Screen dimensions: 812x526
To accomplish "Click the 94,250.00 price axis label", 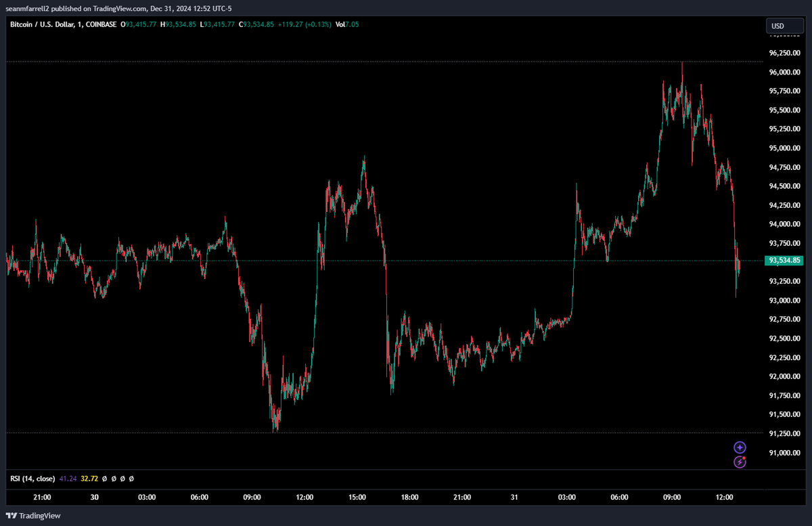I will 785,205.
